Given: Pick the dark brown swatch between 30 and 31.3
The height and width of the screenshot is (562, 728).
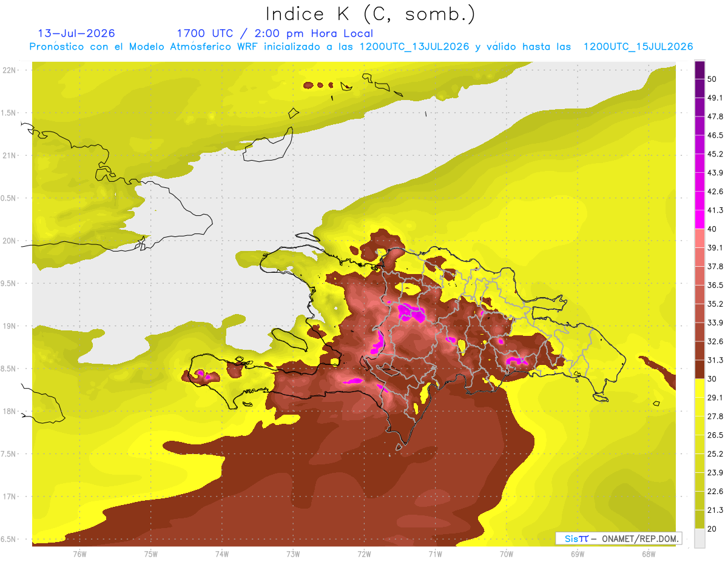Looking at the screenshot, I should (x=700, y=369).
